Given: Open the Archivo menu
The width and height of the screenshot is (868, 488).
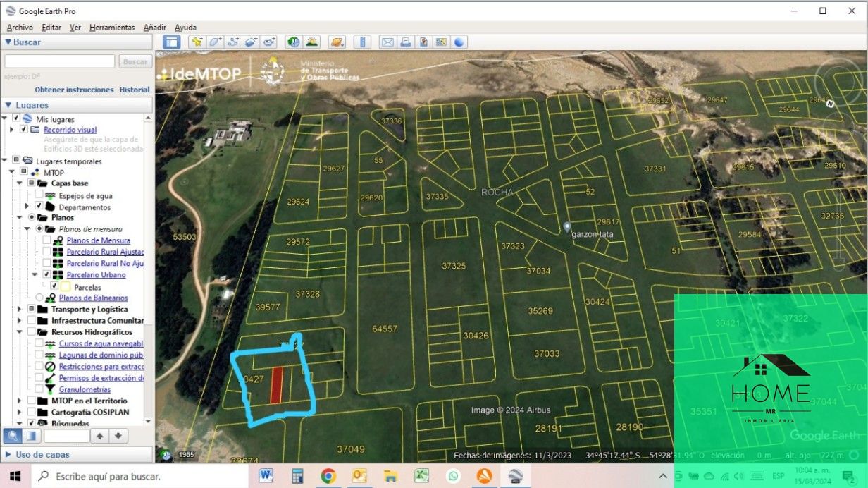Looking at the screenshot, I should [x=20, y=27].
